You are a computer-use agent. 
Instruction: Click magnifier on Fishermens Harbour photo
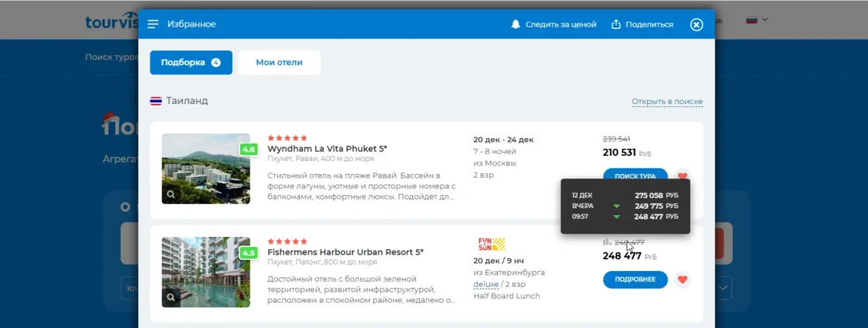click(x=171, y=296)
